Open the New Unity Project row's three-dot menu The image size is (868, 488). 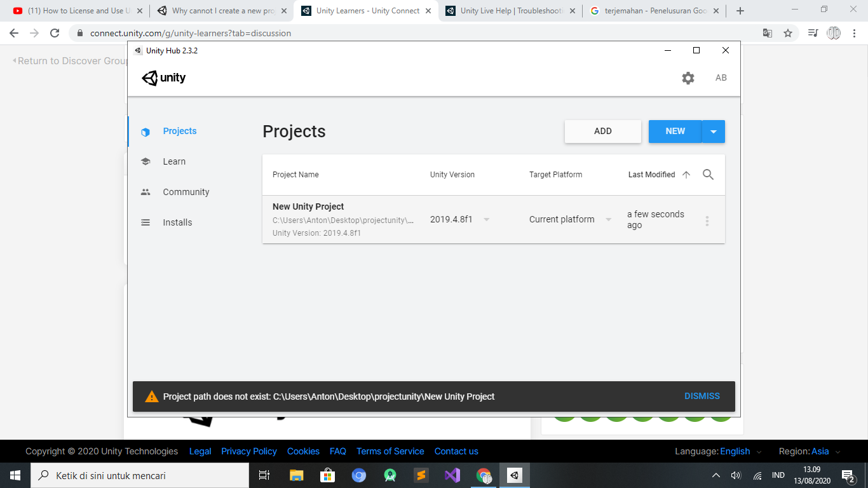coord(707,220)
